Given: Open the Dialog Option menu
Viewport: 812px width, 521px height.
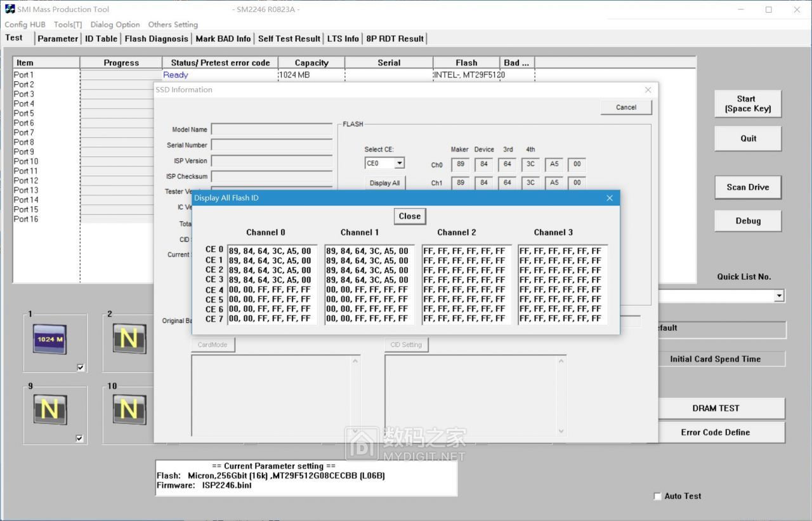Looking at the screenshot, I should tap(115, 25).
